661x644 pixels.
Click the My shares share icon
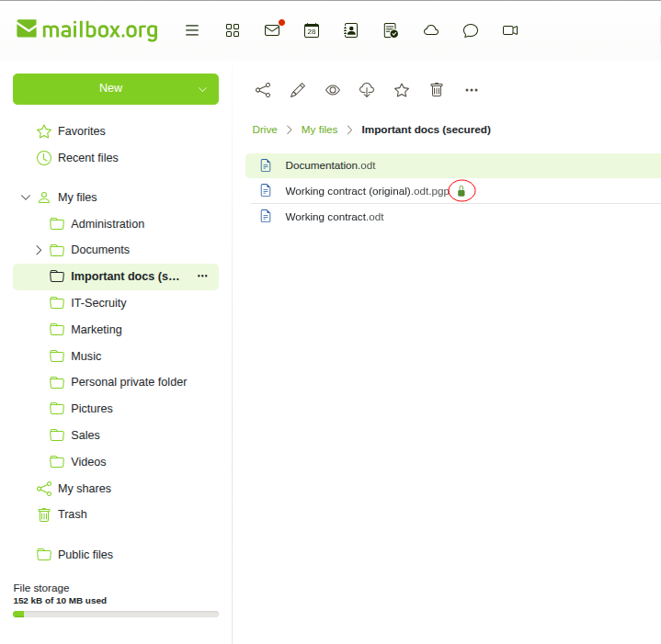tap(44, 489)
